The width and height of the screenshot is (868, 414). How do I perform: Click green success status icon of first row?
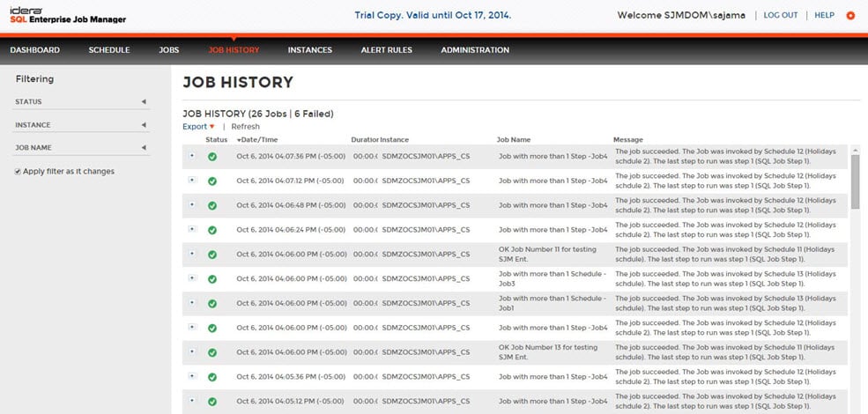tap(212, 157)
